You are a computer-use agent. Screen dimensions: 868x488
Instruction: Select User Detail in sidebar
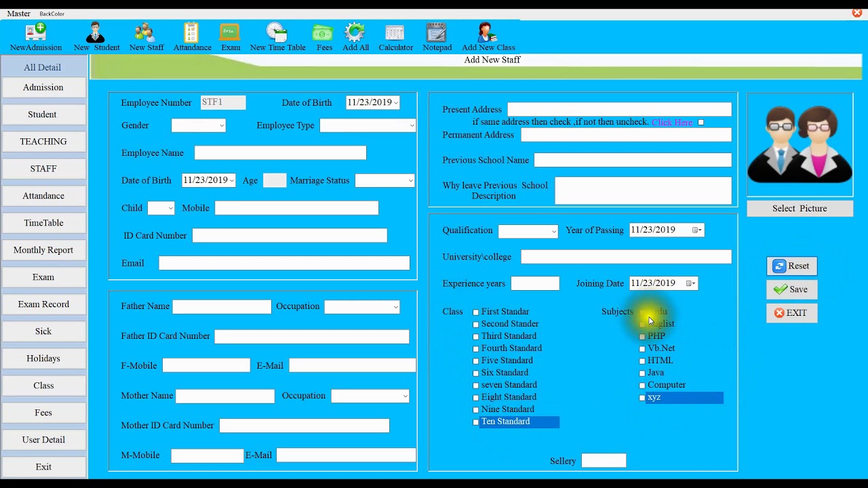[x=43, y=440]
